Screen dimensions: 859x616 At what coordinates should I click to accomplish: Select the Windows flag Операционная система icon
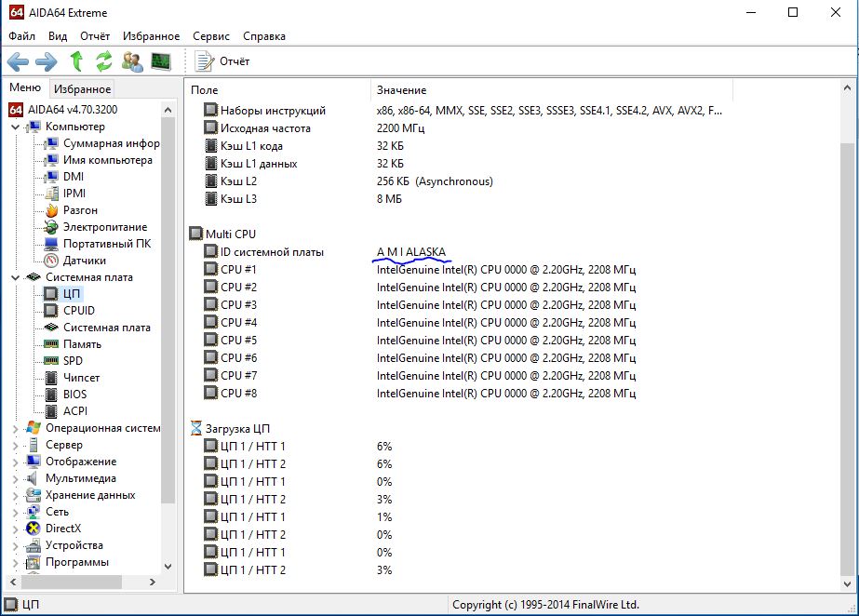click(x=34, y=428)
